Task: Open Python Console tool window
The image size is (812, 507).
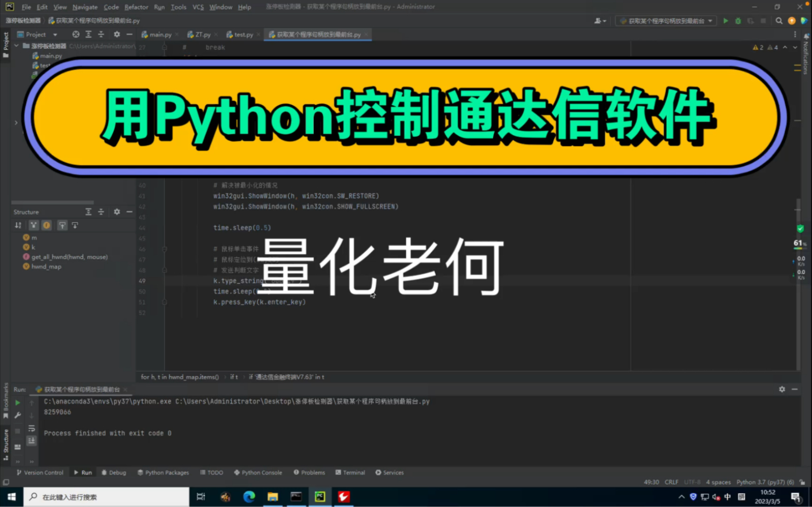Action: coord(258,472)
